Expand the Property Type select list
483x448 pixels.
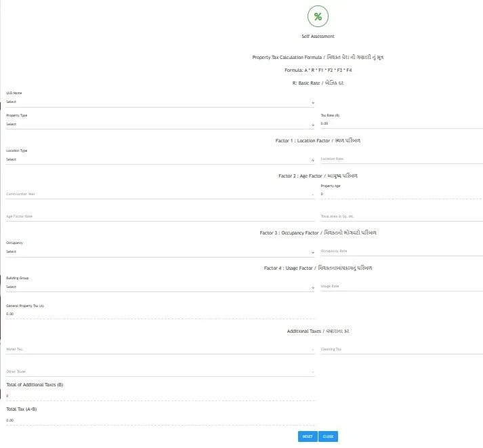coord(160,125)
